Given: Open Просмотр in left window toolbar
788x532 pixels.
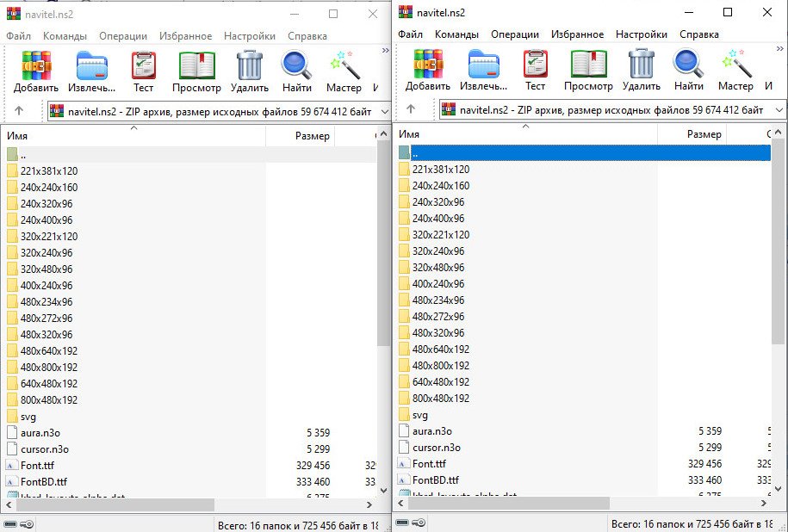Looking at the screenshot, I should (x=197, y=65).
